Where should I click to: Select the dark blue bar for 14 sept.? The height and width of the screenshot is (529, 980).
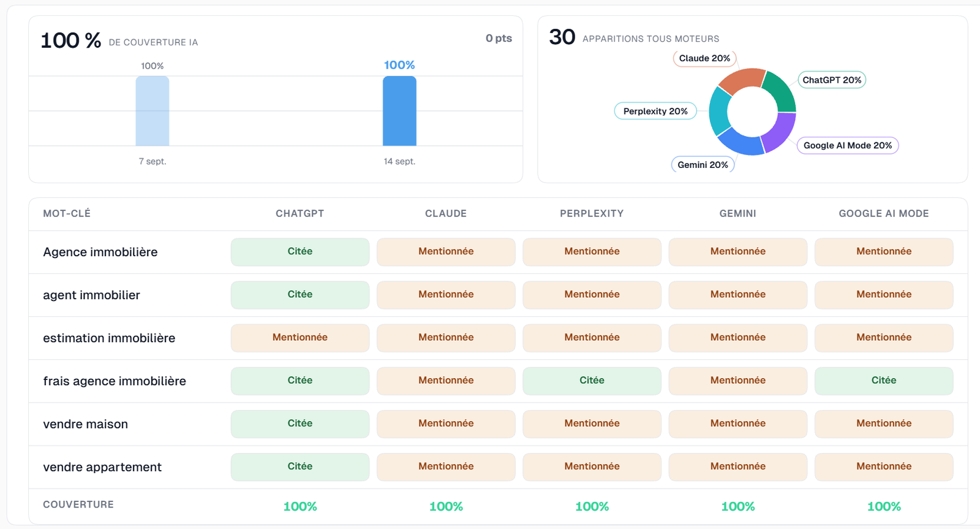coord(399,111)
